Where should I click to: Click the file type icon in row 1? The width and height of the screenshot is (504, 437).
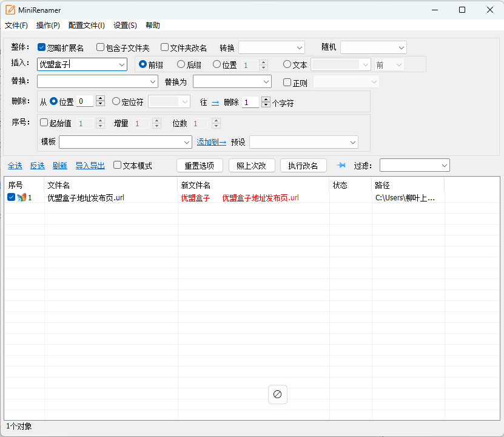[x=22, y=197]
